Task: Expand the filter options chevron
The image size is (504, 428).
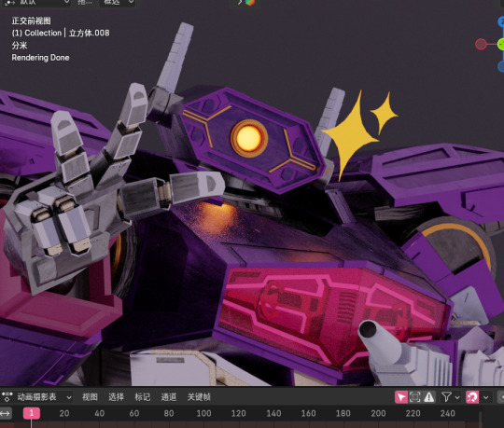Action: point(457,397)
